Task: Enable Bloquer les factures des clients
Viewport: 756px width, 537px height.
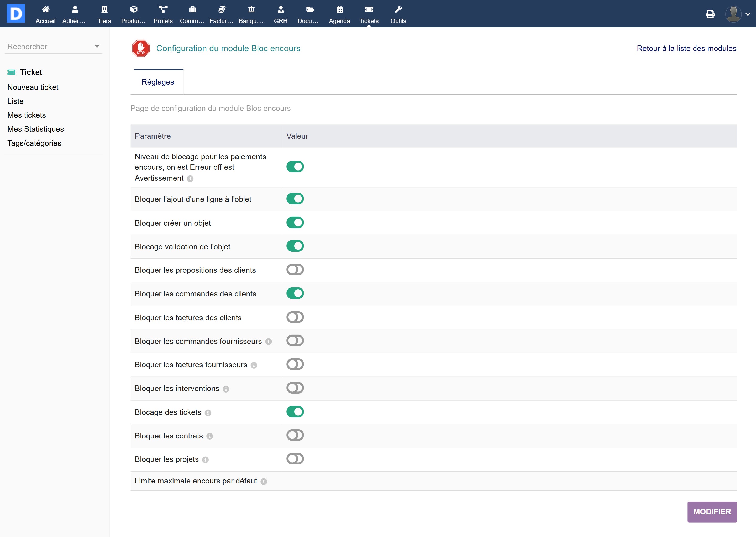Action: click(295, 317)
